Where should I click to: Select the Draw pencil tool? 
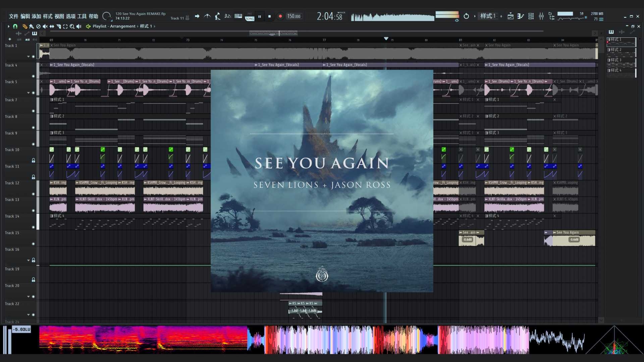25,26
